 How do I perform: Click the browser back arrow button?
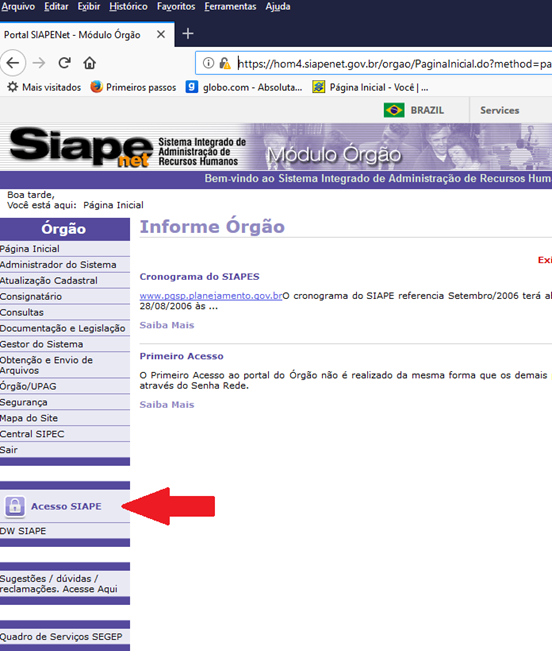tap(13, 63)
